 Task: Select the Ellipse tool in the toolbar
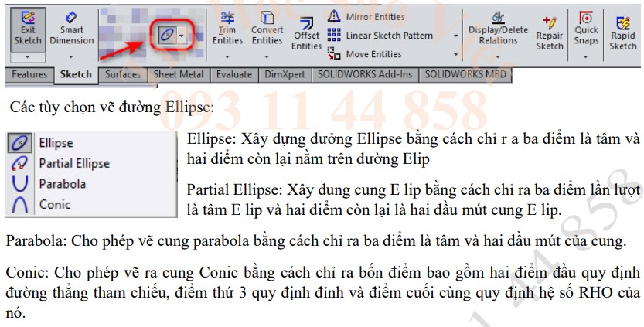click(167, 36)
